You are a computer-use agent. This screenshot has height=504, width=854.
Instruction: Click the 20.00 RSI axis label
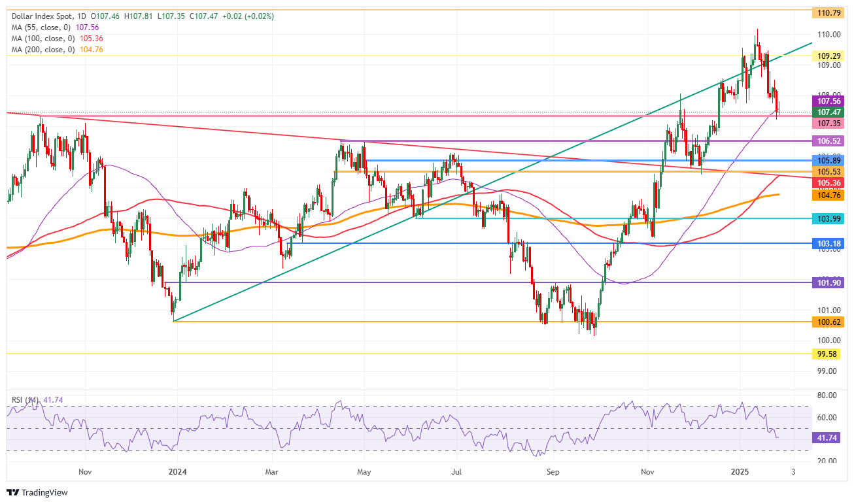pos(827,461)
